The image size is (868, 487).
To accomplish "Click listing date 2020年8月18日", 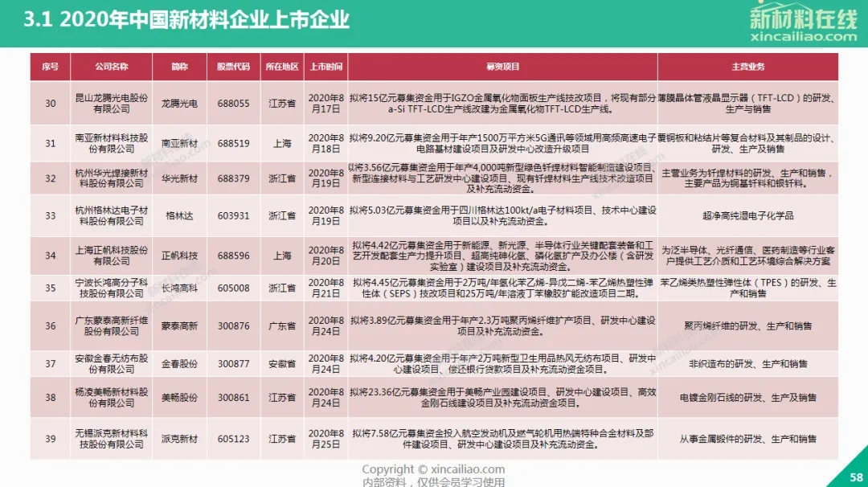I will click(x=325, y=143).
